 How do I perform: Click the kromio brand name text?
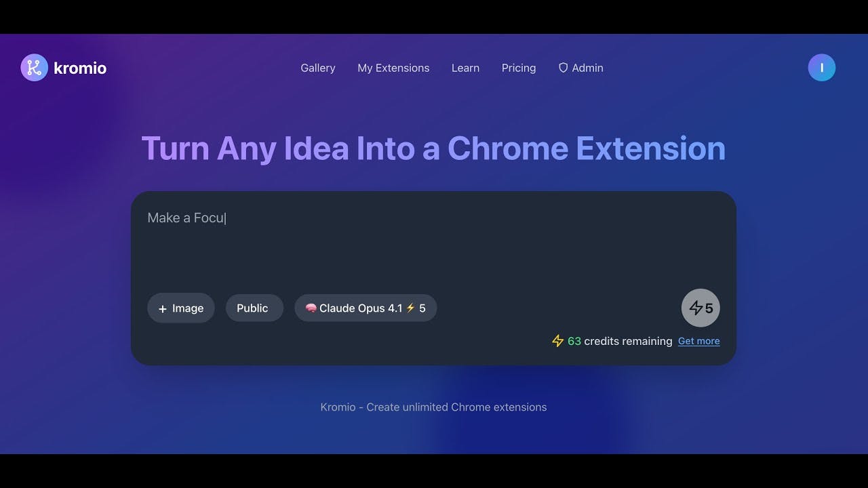point(80,68)
